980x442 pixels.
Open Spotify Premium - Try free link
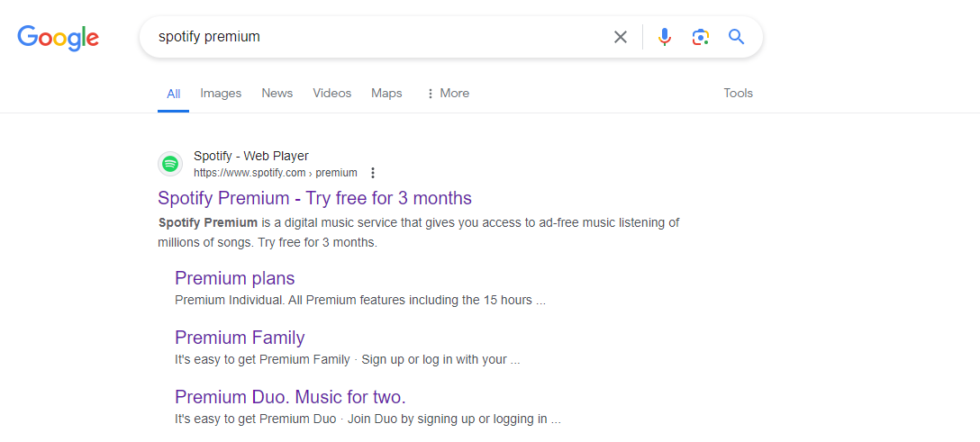tap(314, 198)
